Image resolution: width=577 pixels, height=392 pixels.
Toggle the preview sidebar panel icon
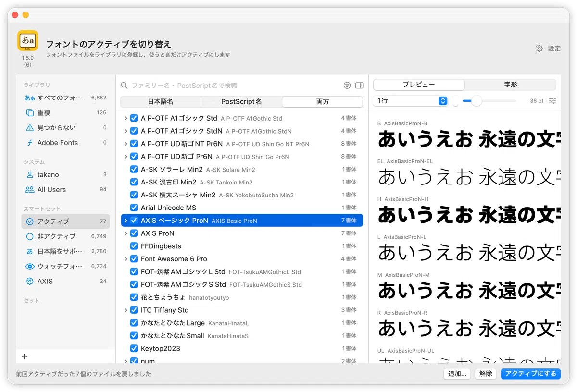point(359,86)
